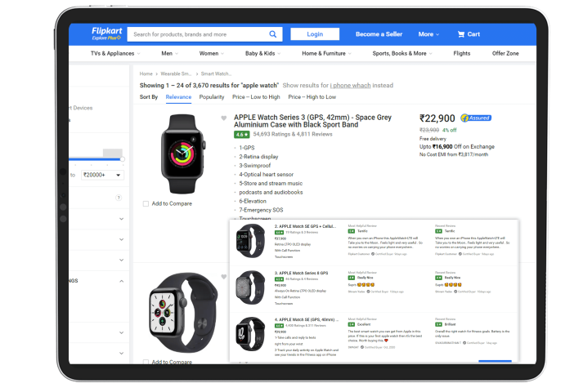Open the Men category menu

pyautogui.click(x=169, y=53)
